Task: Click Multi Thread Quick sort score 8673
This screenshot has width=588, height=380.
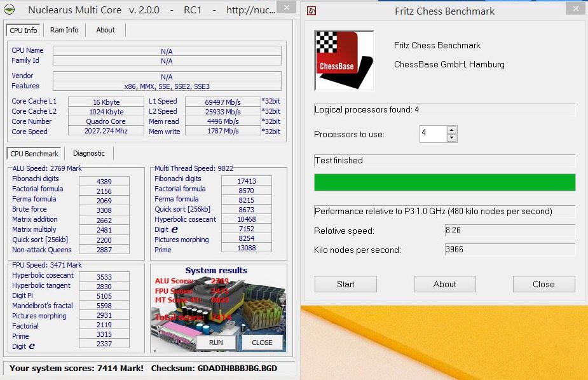Action: pyautogui.click(x=247, y=210)
